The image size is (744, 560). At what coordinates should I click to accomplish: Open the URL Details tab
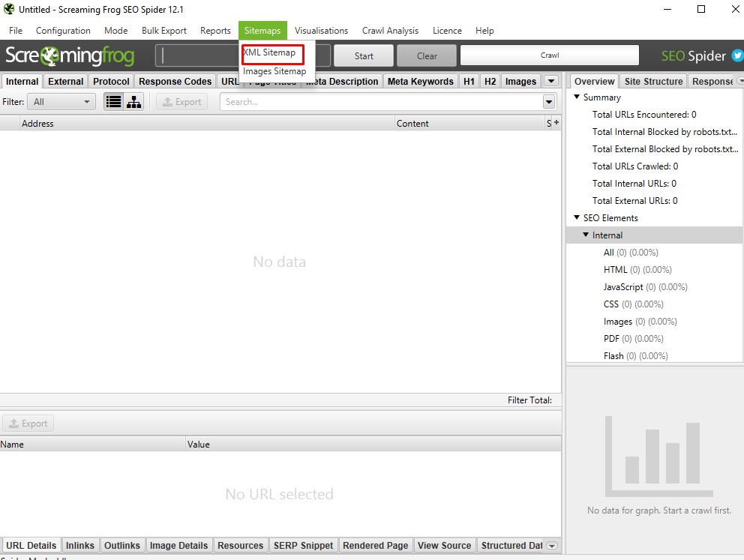(x=31, y=545)
